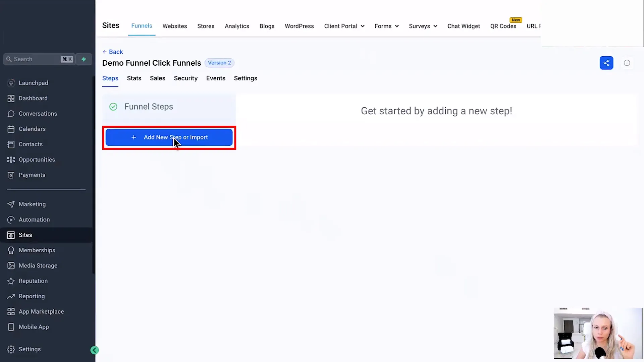Click the Payments icon in sidebar
644x362 pixels.
(x=11, y=175)
